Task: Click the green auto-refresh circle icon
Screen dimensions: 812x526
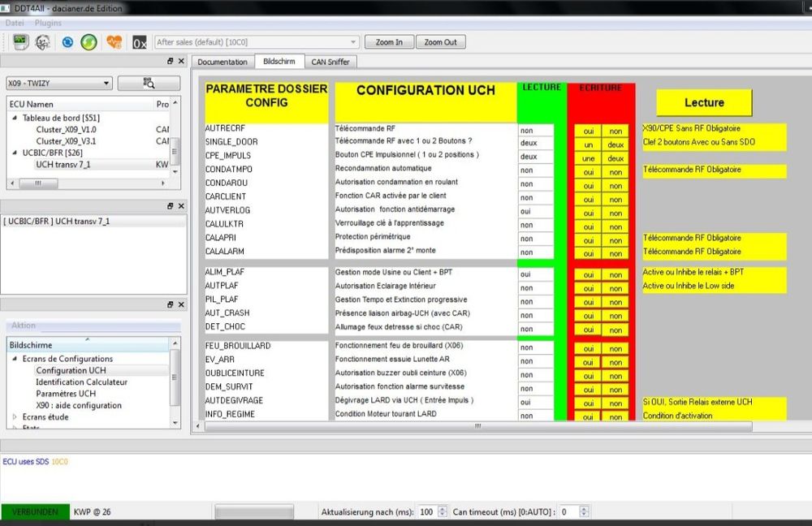Action: click(x=89, y=42)
